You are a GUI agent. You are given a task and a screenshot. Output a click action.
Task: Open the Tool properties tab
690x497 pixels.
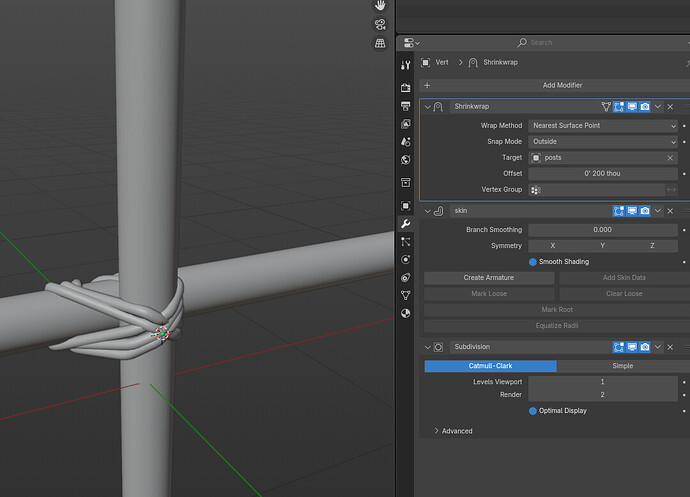(405, 66)
